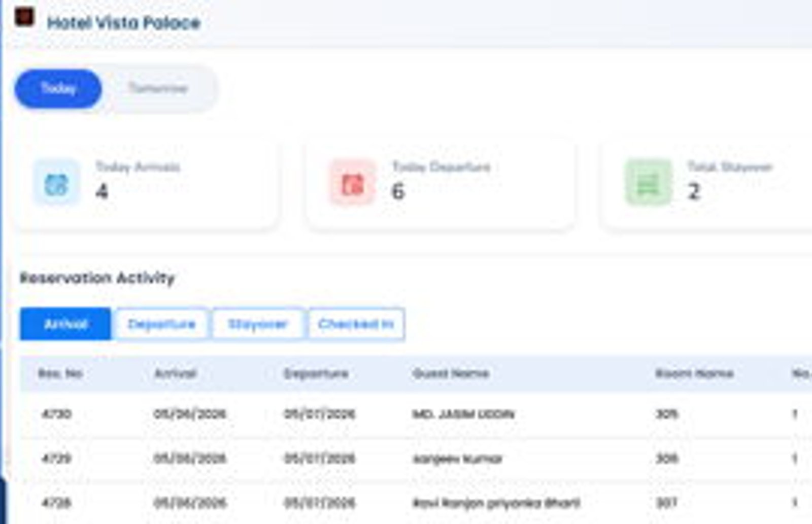Select the Today toggle button
This screenshot has height=524, width=812.
[x=58, y=89]
